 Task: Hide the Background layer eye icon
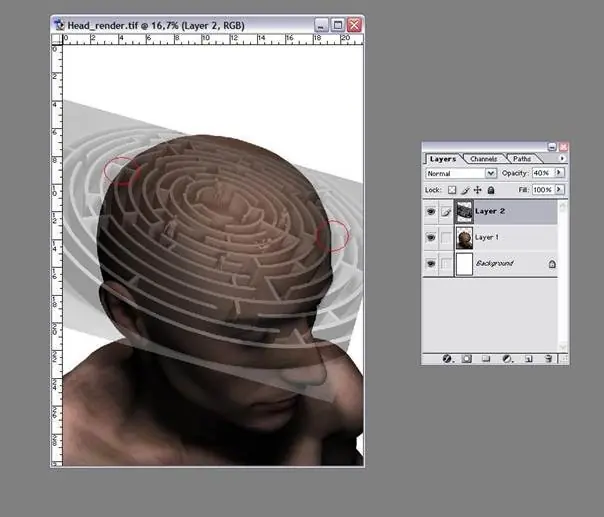[x=431, y=264]
